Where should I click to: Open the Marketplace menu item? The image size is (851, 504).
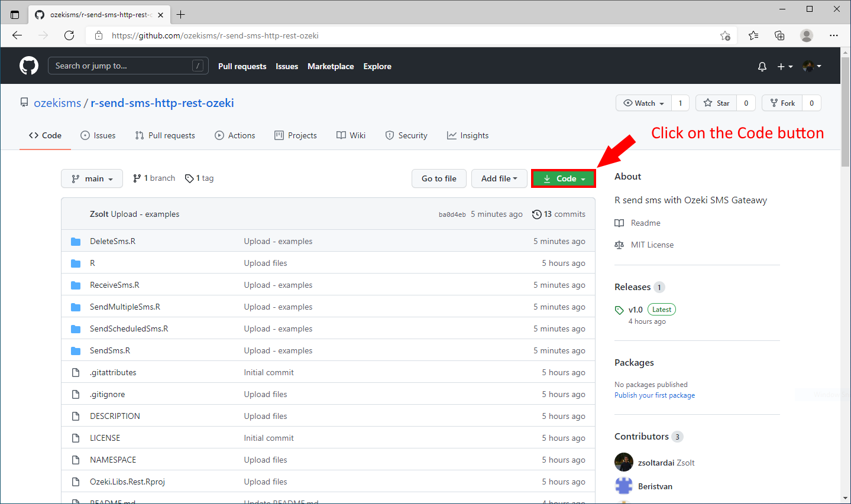pyautogui.click(x=331, y=66)
